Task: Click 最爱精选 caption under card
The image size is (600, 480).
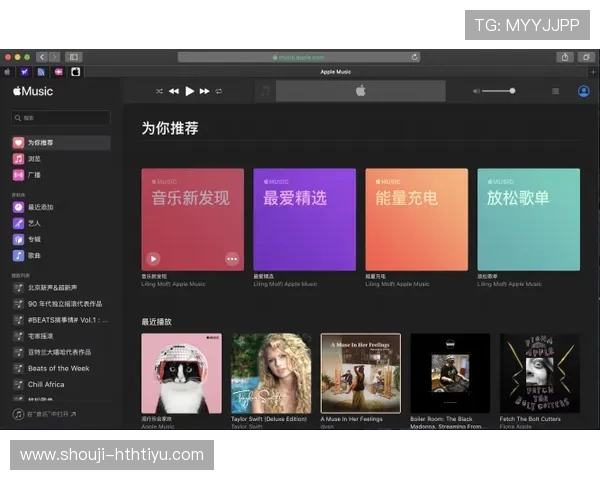Action: 264,276
